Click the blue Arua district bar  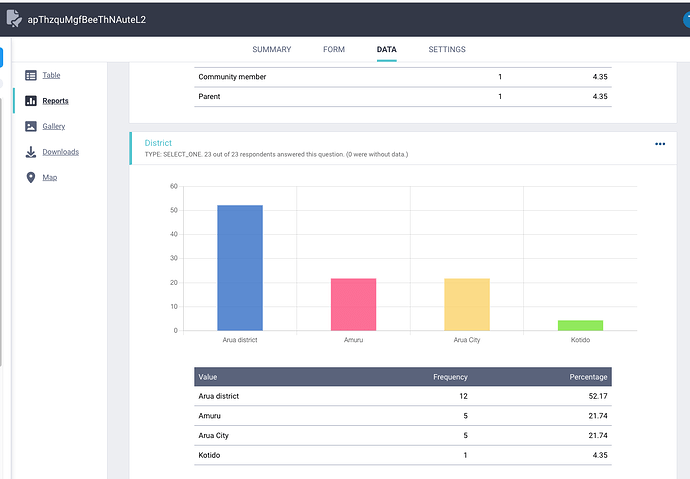pos(240,267)
